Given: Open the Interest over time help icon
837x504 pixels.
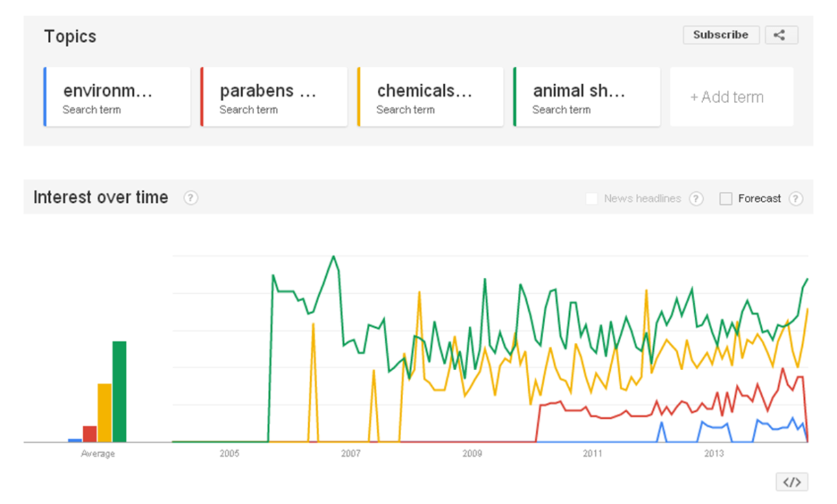Looking at the screenshot, I should (191, 198).
